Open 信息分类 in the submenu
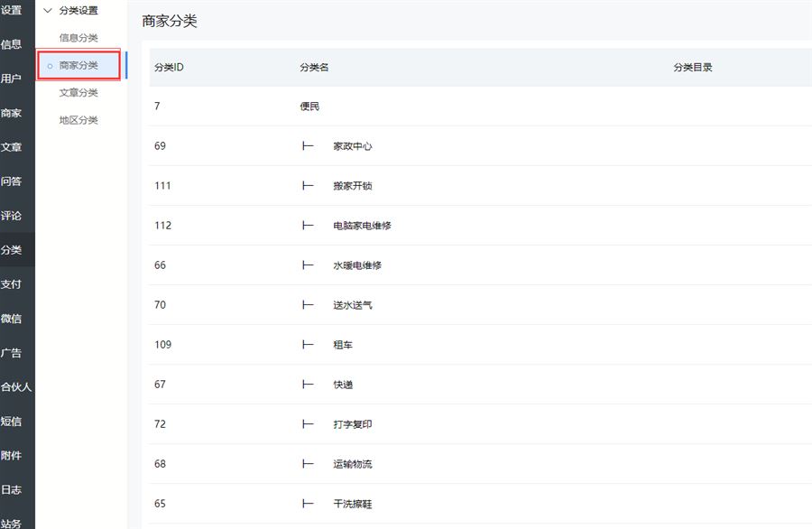812x529 pixels. tap(78, 38)
